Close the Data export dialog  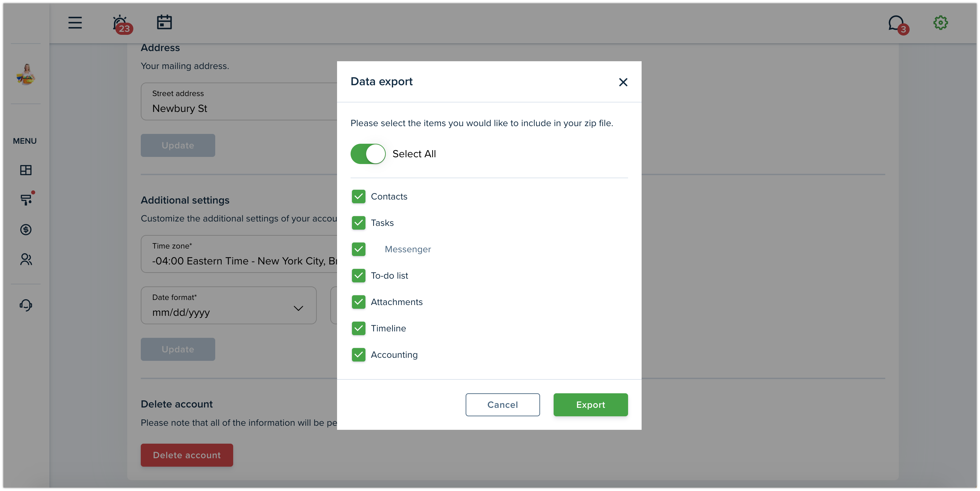(x=623, y=82)
